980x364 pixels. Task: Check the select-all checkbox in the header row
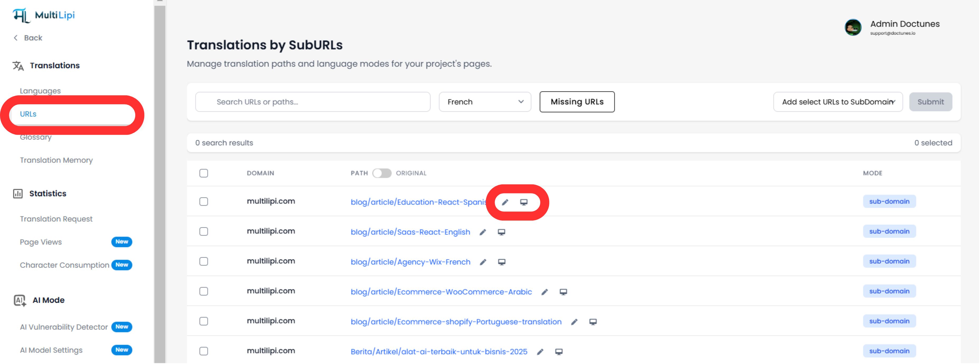pyautogui.click(x=203, y=173)
